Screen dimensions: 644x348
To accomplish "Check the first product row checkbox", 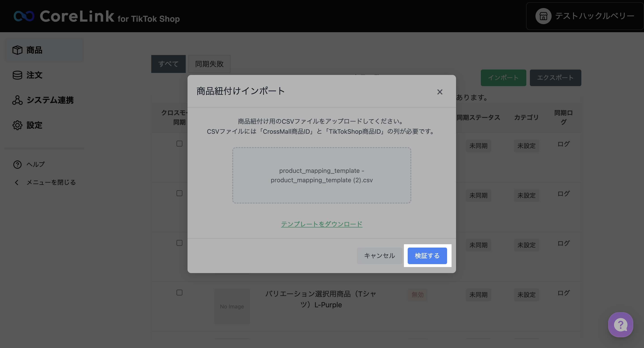I will point(179,144).
